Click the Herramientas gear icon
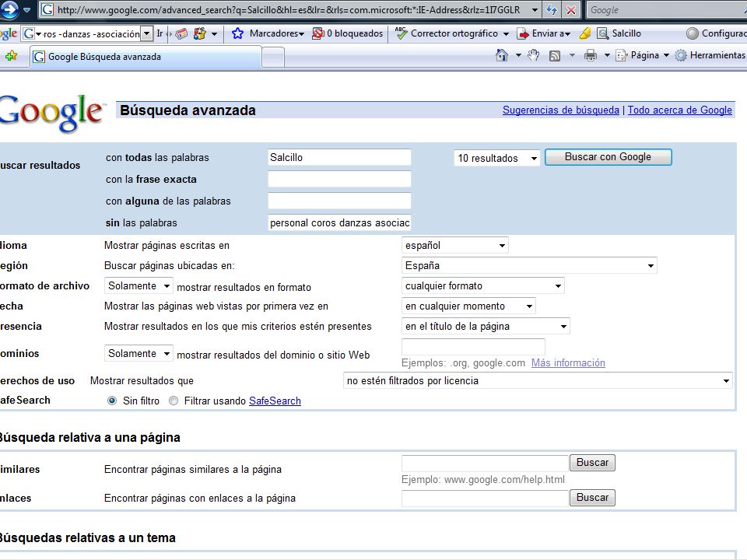 [x=682, y=56]
